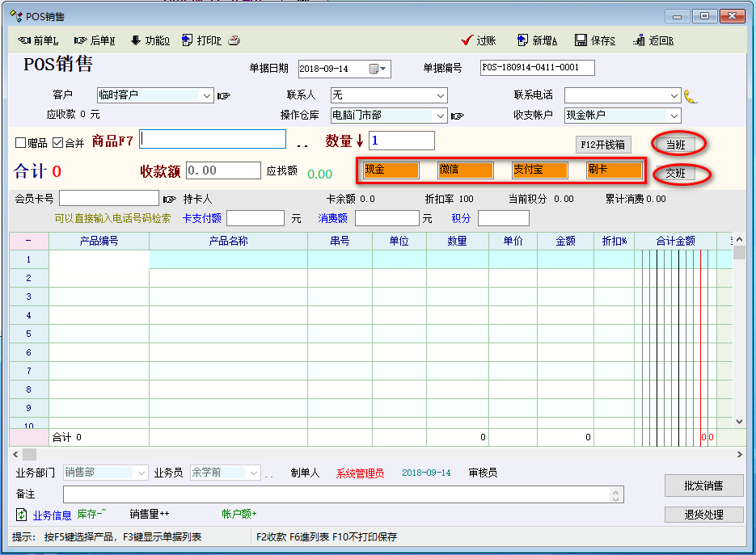
Task: Click the 返回 return toolbar icon
Action: coord(639,40)
